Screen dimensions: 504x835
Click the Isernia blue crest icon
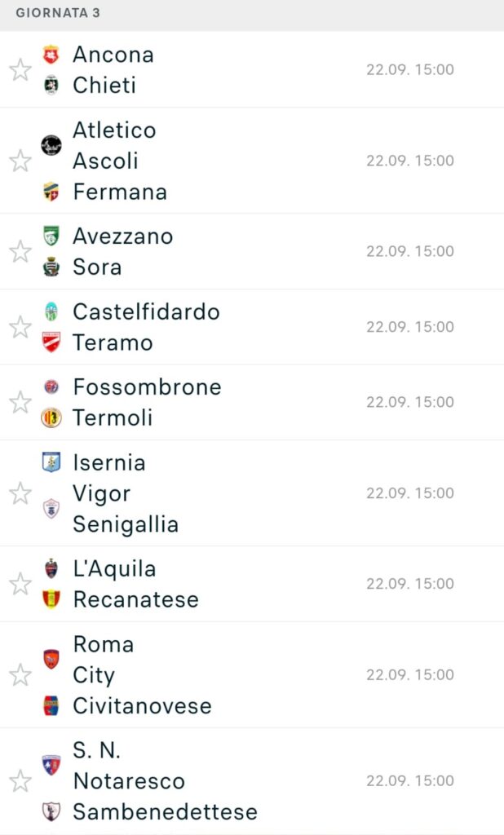point(51,462)
